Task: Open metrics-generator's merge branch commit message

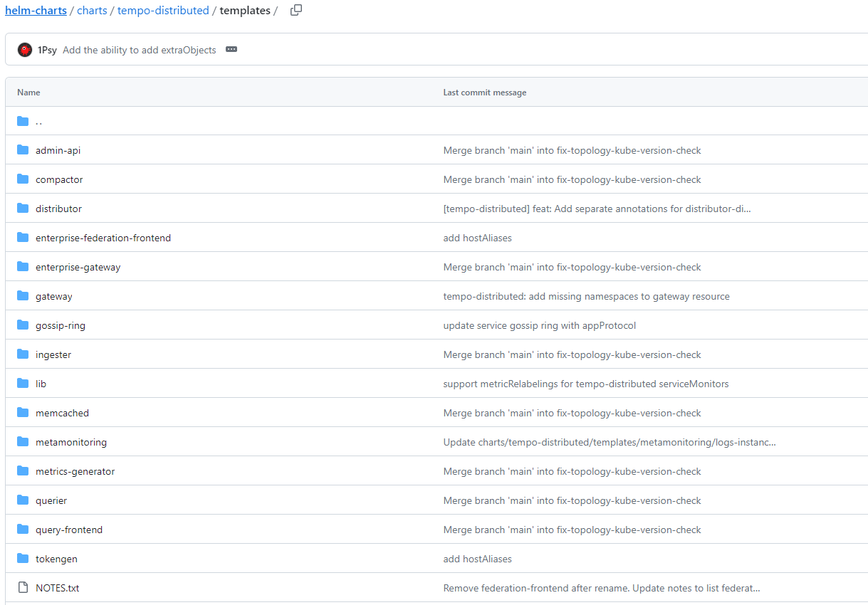Action: click(572, 471)
